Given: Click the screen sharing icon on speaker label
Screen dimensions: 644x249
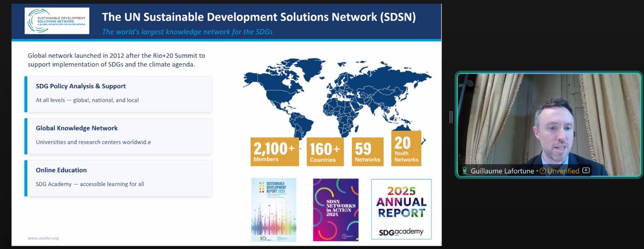Looking at the screenshot, I should point(586,171).
